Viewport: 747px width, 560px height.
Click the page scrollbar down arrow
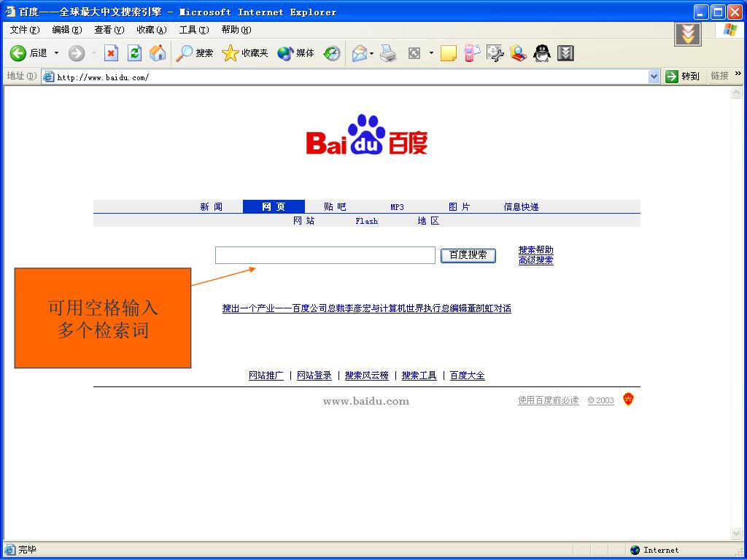coord(737,534)
